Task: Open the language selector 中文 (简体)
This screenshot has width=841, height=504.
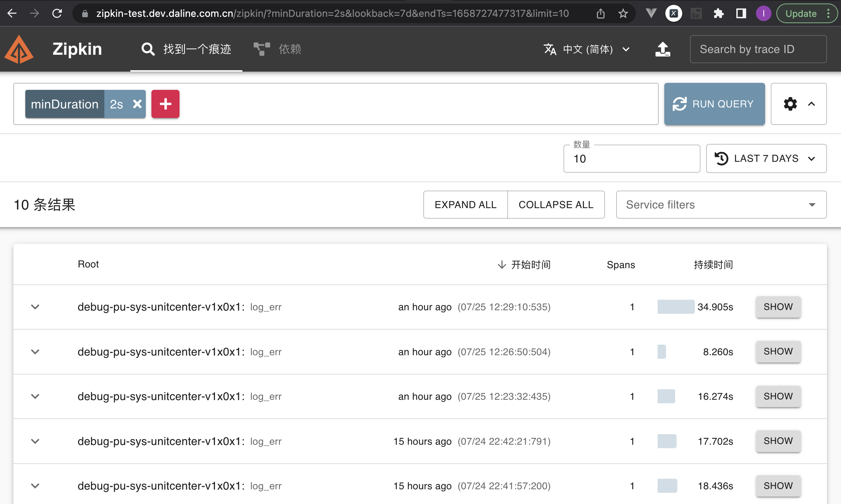Action: pos(587,49)
